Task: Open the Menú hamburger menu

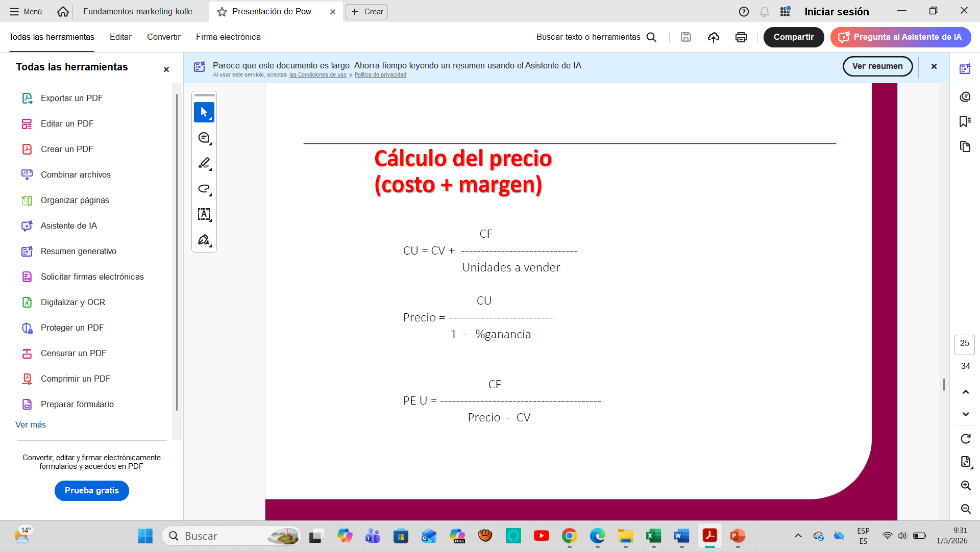Action: tap(26, 11)
